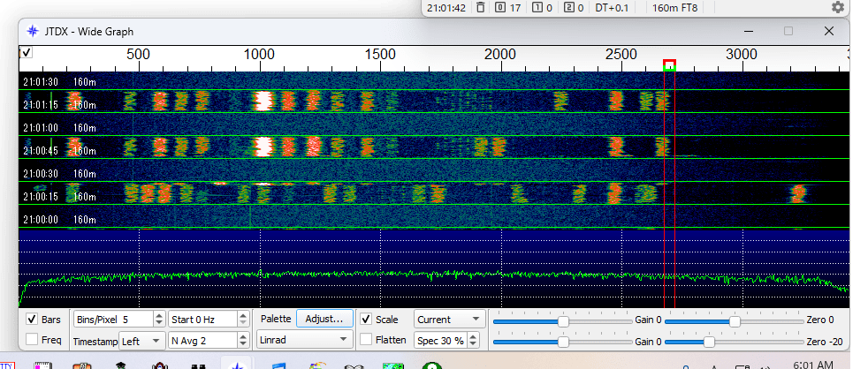Click the 1000 Hz label on the frequency scale
Viewport: 868px width, 369px height.
point(258,54)
